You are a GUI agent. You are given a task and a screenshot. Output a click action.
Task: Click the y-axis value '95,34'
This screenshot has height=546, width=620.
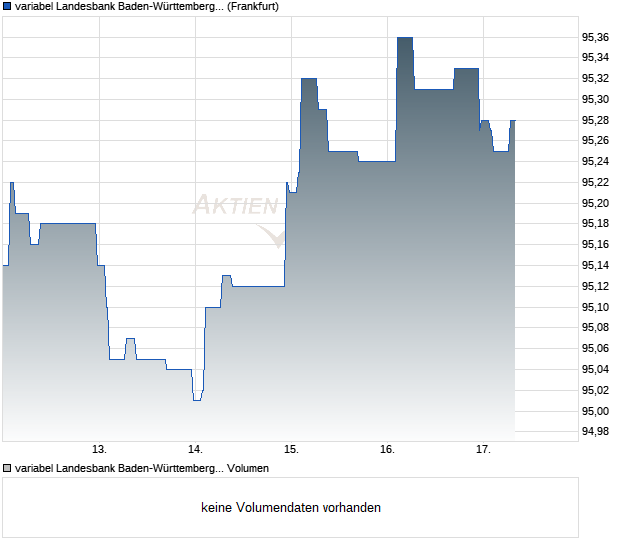point(595,58)
